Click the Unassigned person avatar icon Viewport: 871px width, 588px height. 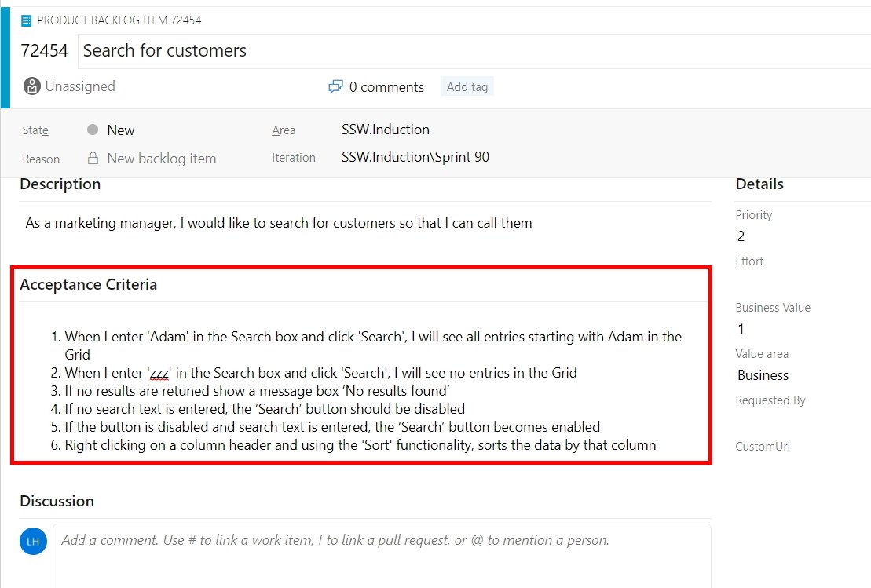(x=31, y=86)
